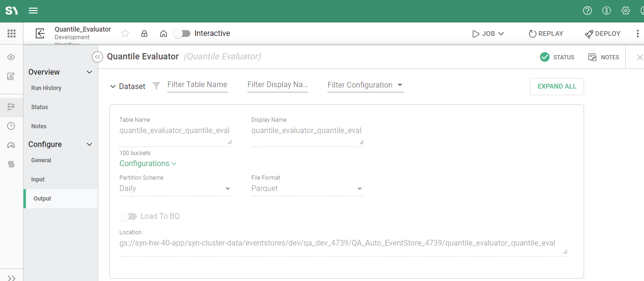Select Output under Configure
Image resolution: width=644 pixels, height=281 pixels.
coord(60,199)
